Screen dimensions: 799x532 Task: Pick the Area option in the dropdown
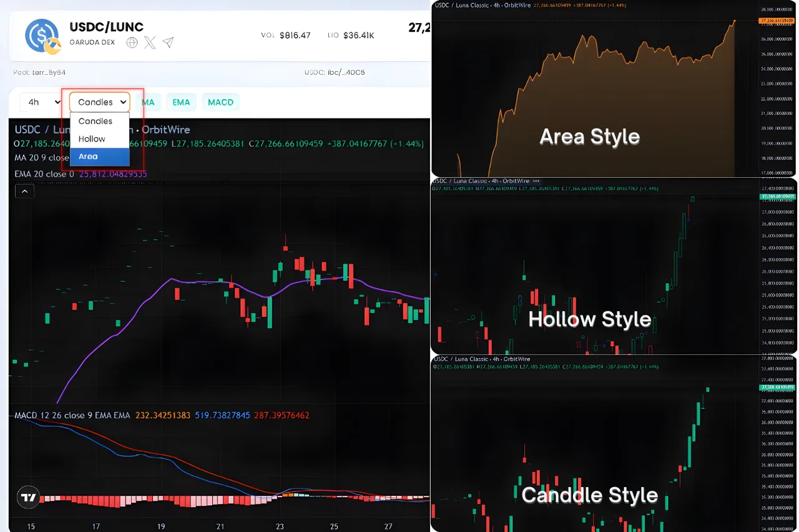click(x=88, y=157)
